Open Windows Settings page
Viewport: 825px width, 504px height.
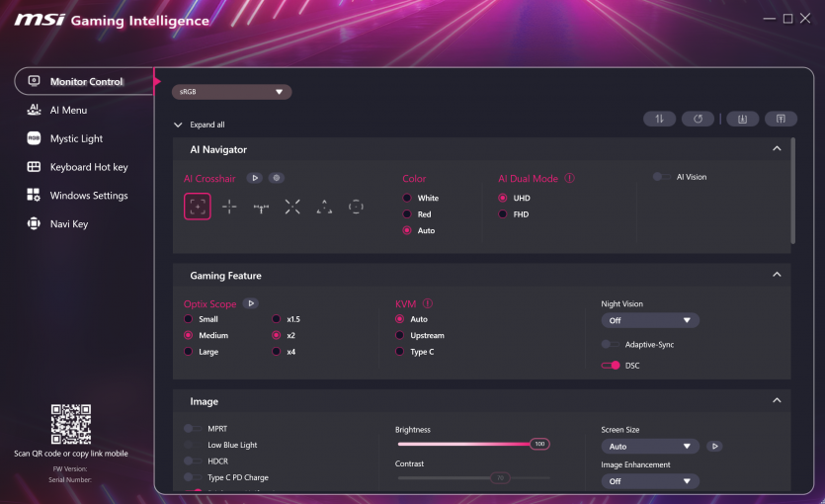88,196
